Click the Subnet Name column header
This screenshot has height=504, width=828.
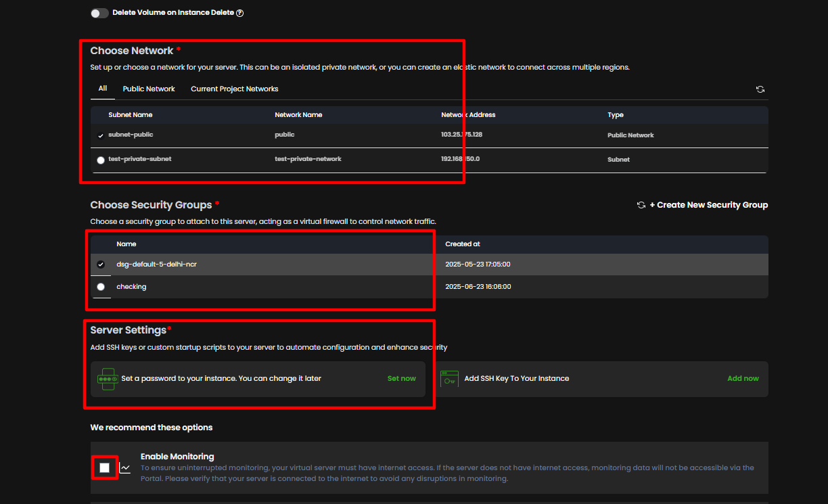(131, 115)
